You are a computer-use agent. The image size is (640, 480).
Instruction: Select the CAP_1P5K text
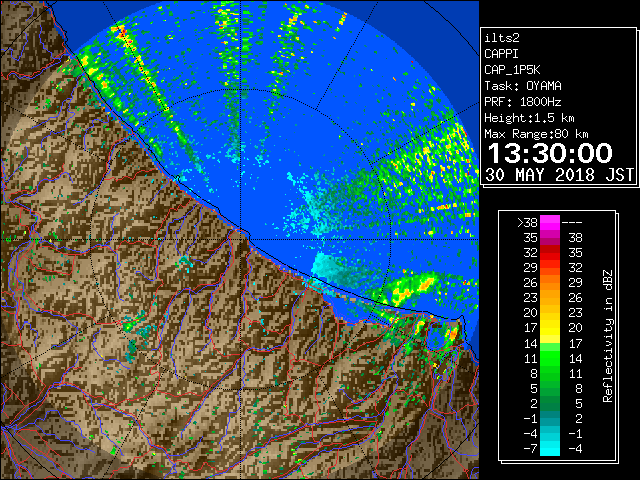click(512, 70)
